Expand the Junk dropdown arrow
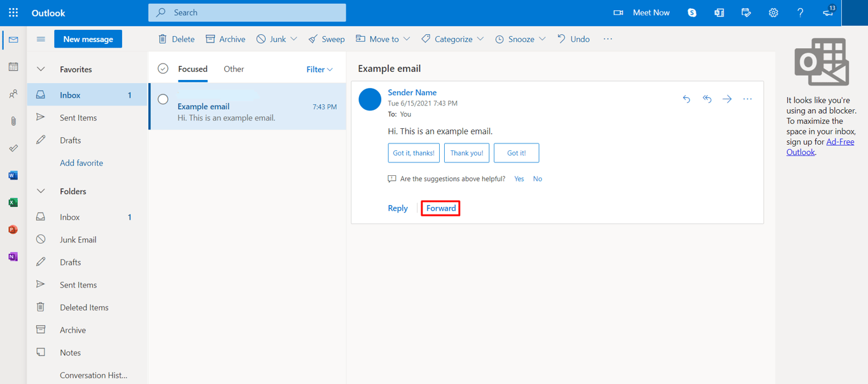The image size is (868, 384). pyautogui.click(x=295, y=39)
